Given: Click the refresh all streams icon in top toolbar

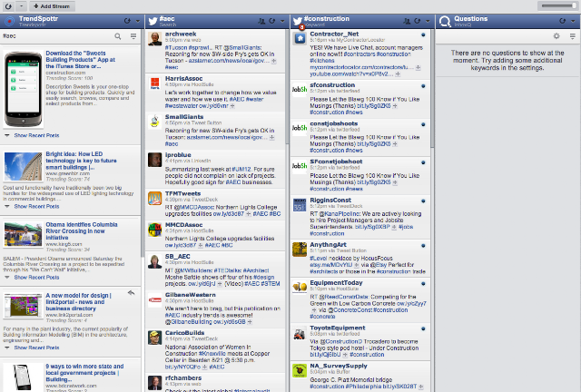Looking at the screenshot, I should click(x=8, y=6).
